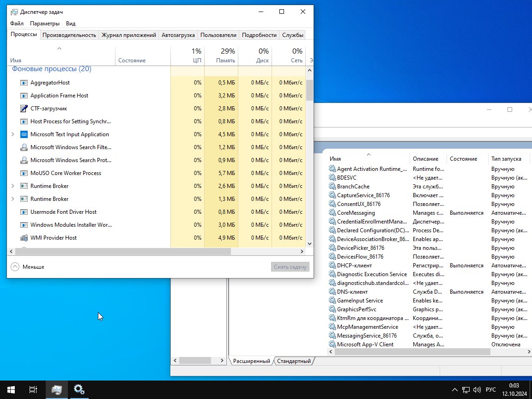
Task: Click the AggregatorHost process icon
Action: click(24, 83)
